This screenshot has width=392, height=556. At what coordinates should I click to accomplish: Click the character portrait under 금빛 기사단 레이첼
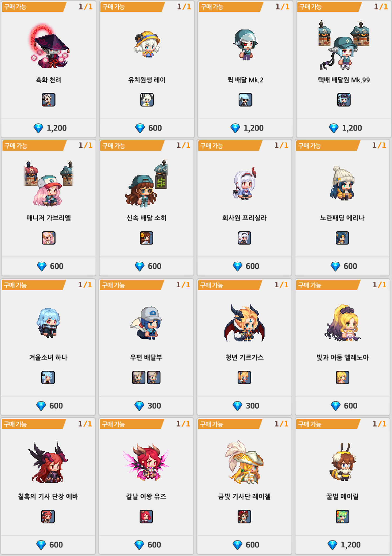point(244,517)
